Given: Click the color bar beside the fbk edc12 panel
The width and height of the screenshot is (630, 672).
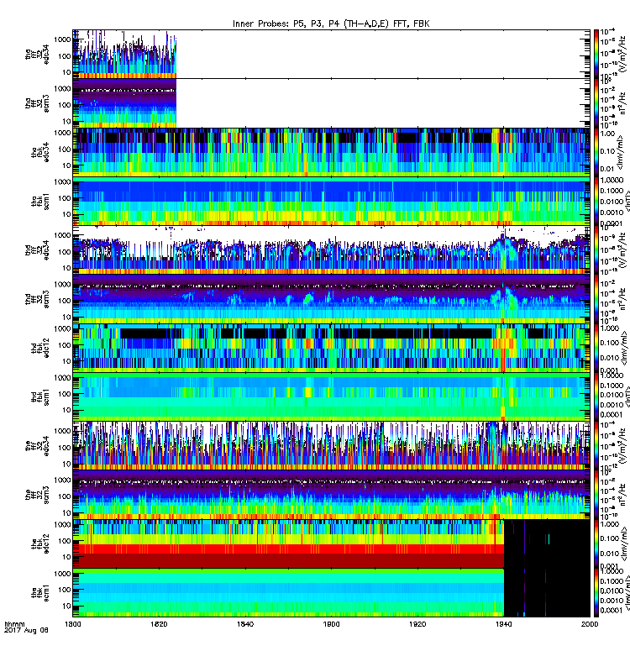Looking at the screenshot, I should pyautogui.click(x=596, y=544).
